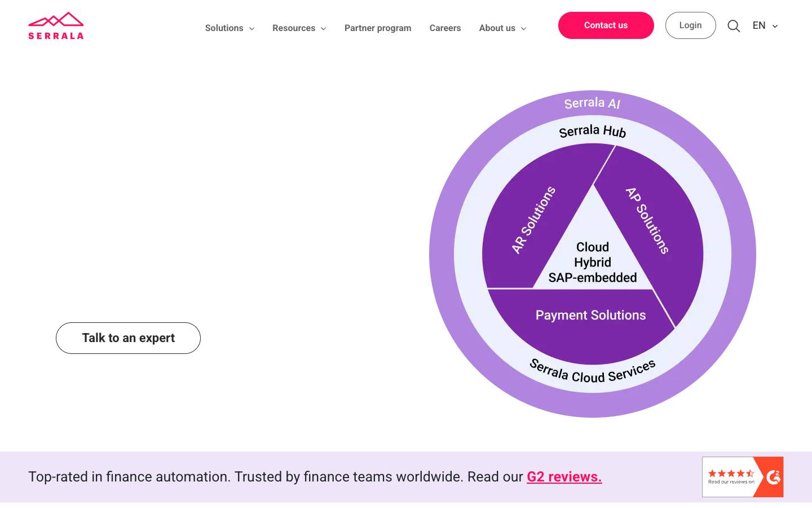
Task: Open the G2 reviews badge
Action: (743, 477)
